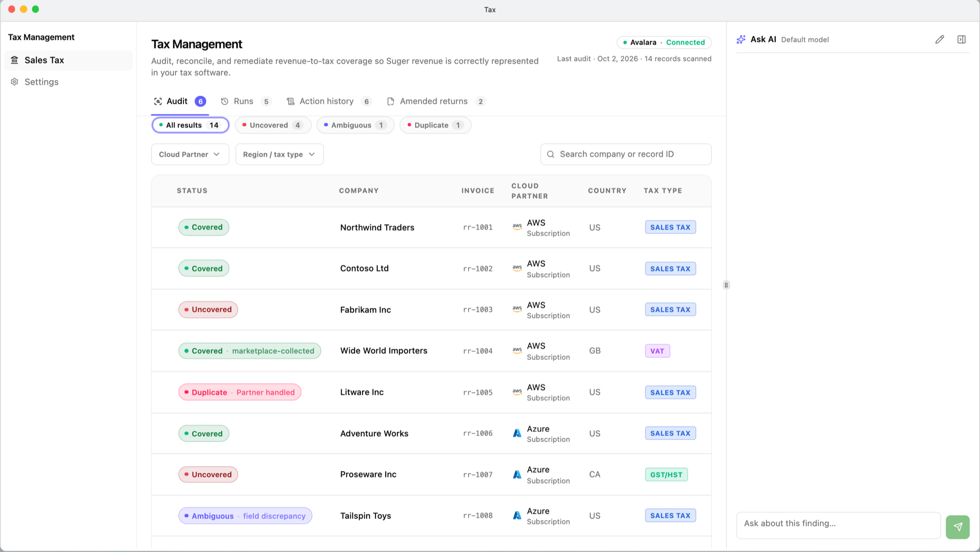This screenshot has height=552, width=980.
Task: Click the AWS logo in Contoso Ltd row
Action: (x=517, y=268)
